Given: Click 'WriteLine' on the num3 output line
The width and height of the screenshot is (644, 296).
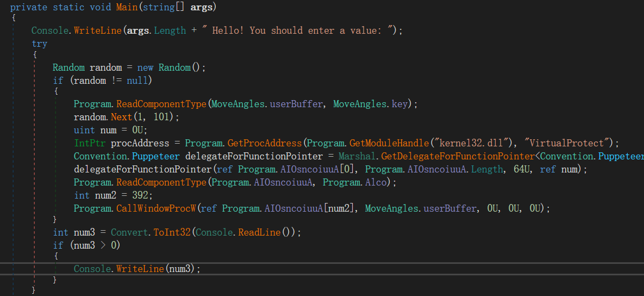Looking at the screenshot, I should (140, 269).
